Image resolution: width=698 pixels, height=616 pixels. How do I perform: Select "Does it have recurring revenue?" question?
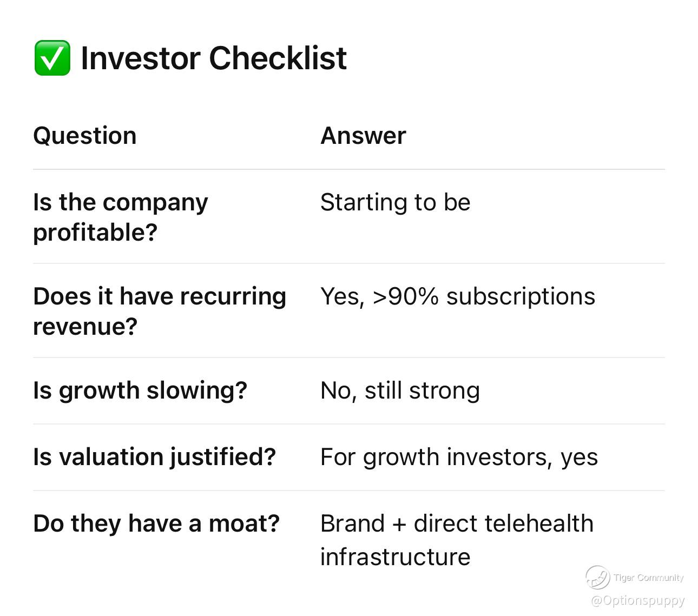159,311
